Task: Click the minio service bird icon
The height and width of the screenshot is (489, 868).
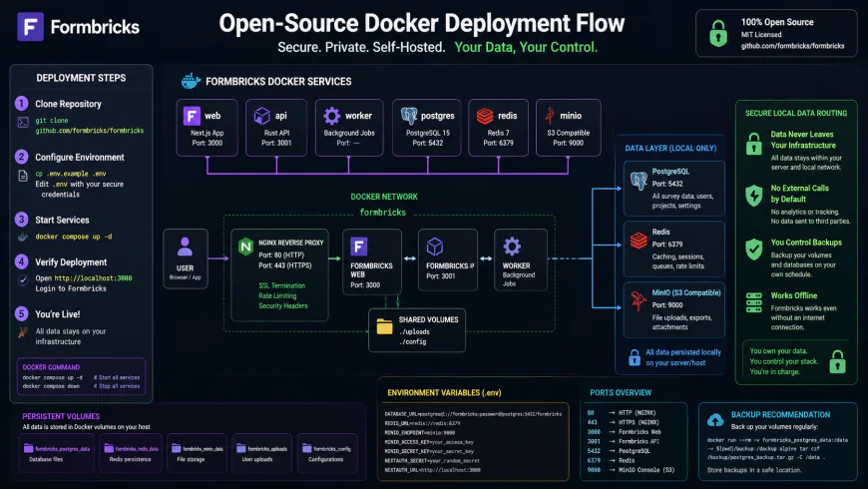Action: [x=550, y=116]
